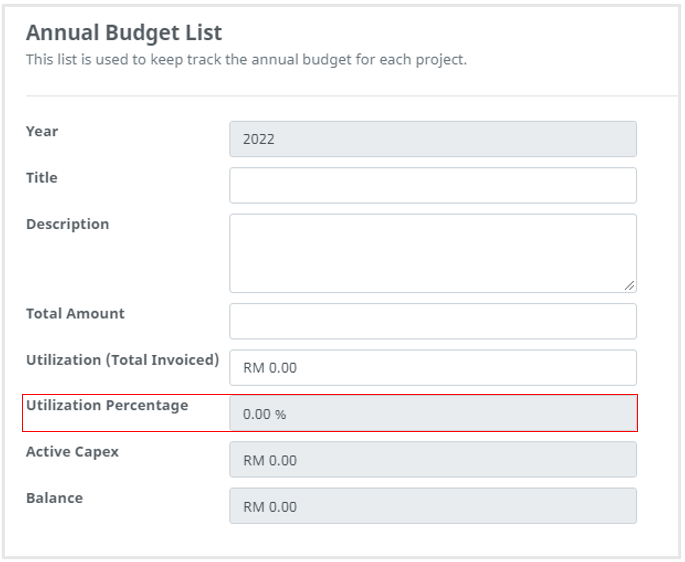Click the Active Capex label

coord(73,452)
